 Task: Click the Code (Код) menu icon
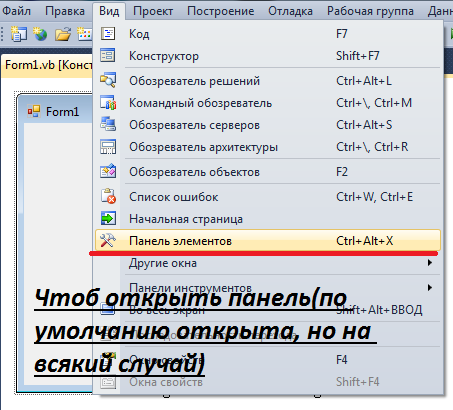tap(108, 34)
